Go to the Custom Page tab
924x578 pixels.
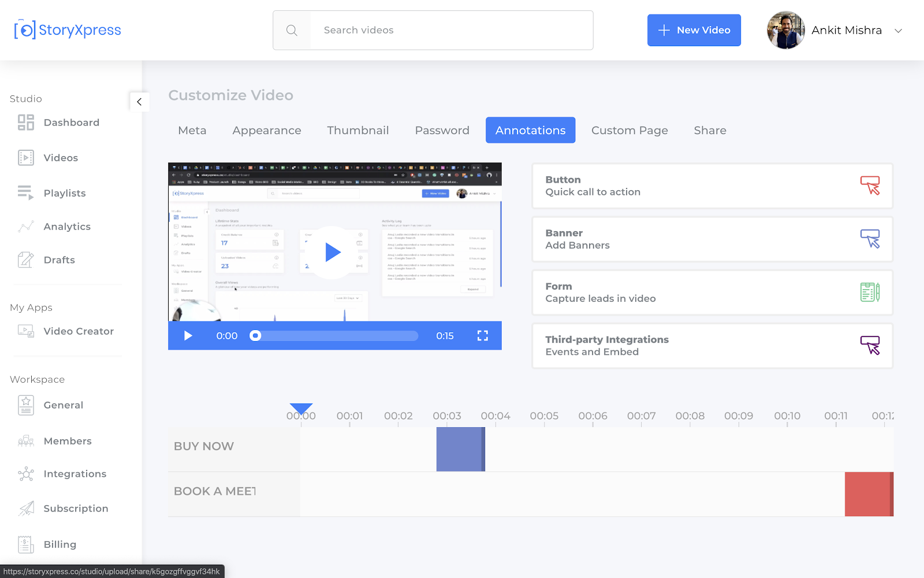(x=629, y=131)
